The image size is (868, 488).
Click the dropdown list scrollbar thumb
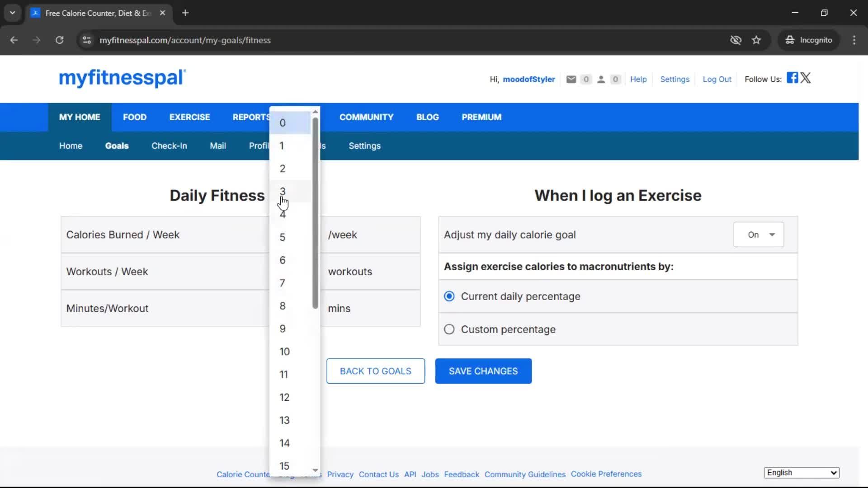pos(316,212)
